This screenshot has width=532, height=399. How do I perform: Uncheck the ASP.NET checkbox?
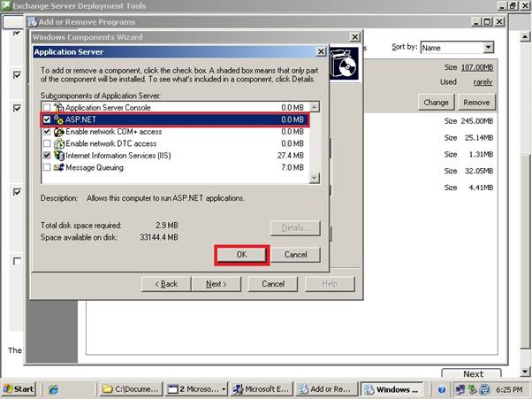pos(47,119)
